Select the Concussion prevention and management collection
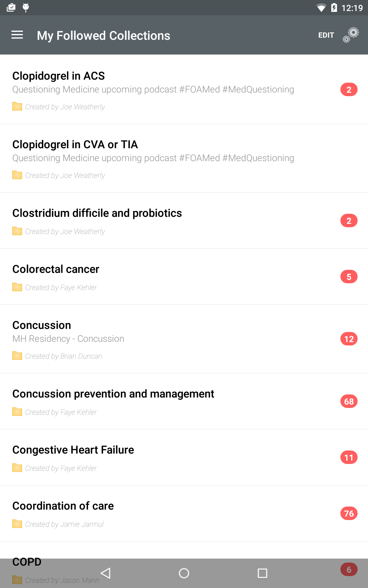 [x=113, y=394]
